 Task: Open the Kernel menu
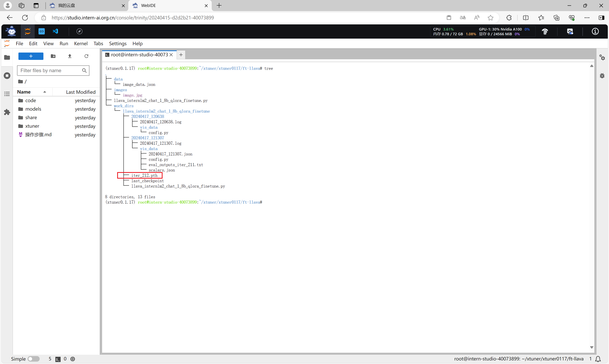click(81, 43)
